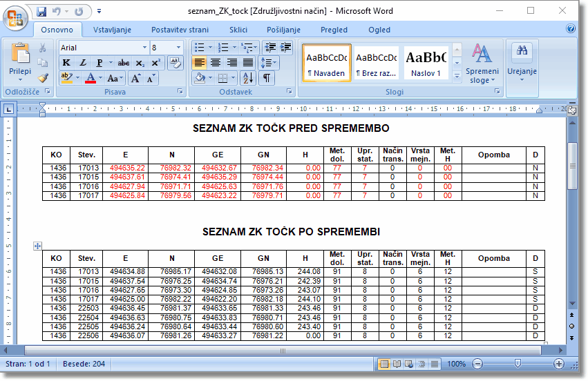Open the Change Case (Aa) menu
588x381 pixels.
point(115,78)
